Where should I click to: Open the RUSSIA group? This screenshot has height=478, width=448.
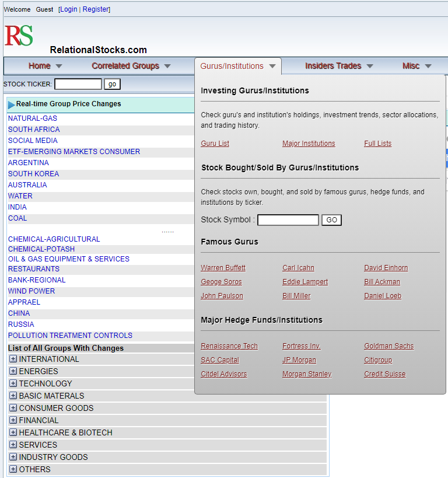pos(21,325)
